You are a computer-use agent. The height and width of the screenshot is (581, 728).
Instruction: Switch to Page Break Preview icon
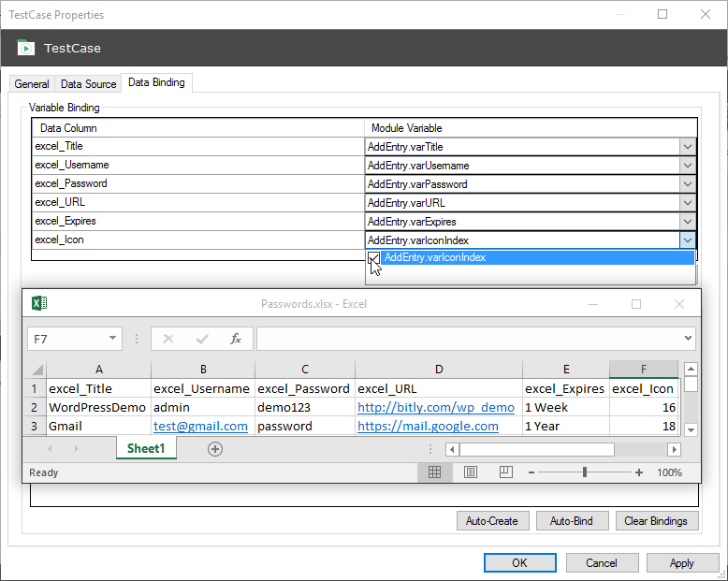point(505,472)
